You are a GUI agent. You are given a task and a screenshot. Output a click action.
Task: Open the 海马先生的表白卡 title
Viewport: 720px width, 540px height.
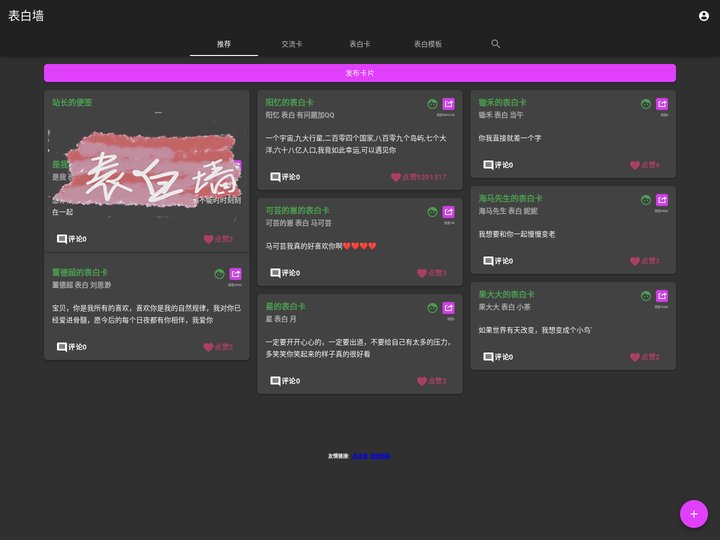pos(510,198)
